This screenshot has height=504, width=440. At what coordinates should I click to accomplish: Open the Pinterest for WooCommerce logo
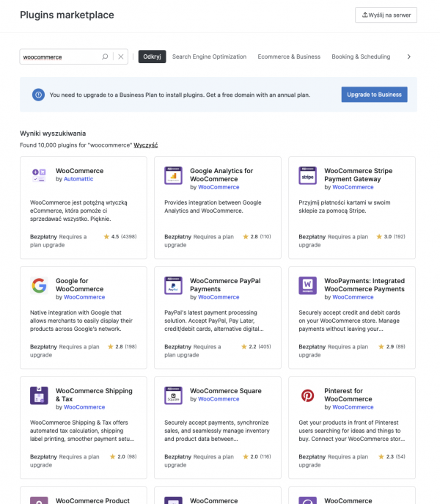[x=307, y=395]
